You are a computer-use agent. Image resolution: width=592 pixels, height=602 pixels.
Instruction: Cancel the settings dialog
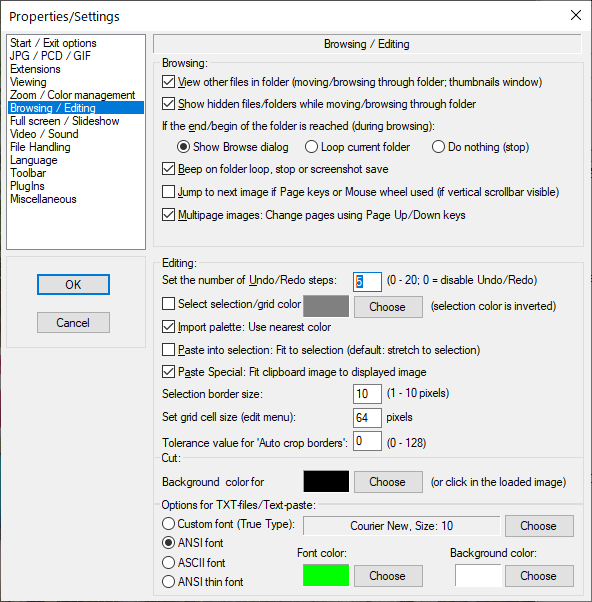coord(73,322)
